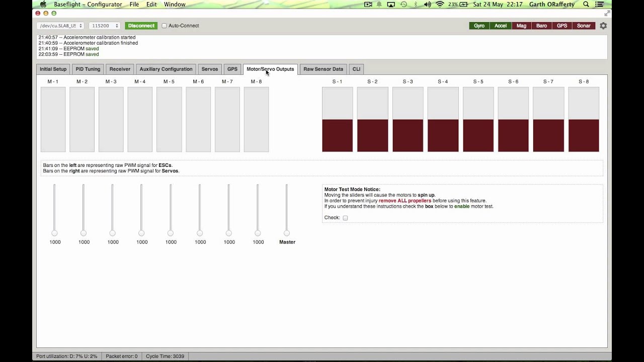Click the second motor slider handle
Viewport: 644px width, 362px height.
click(x=84, y=233)
